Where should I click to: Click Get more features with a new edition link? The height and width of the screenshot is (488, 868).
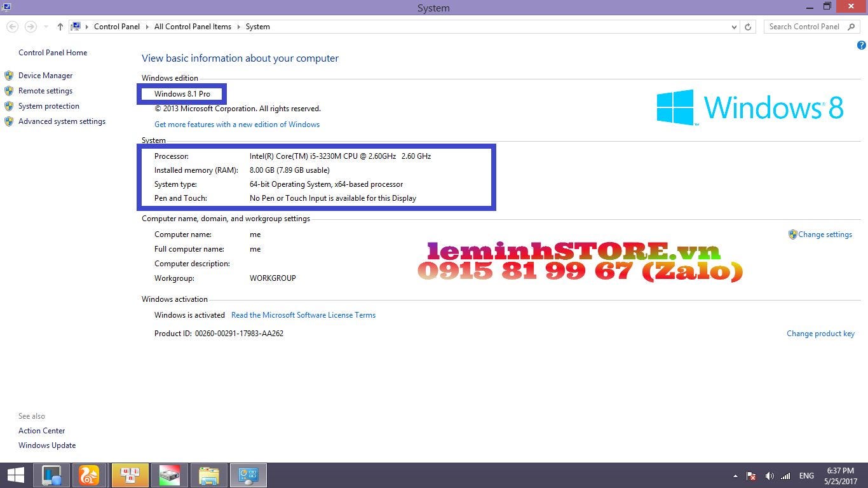point(237,125)
